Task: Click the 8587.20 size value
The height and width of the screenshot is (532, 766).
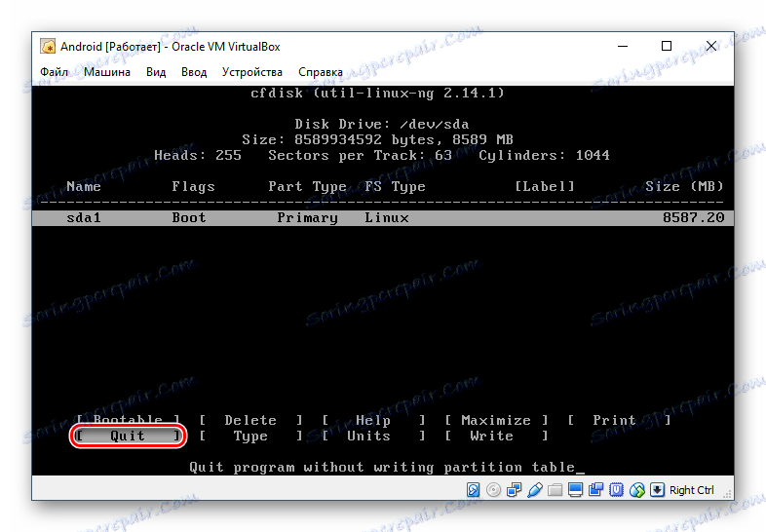Action: (x=694, y=218)
